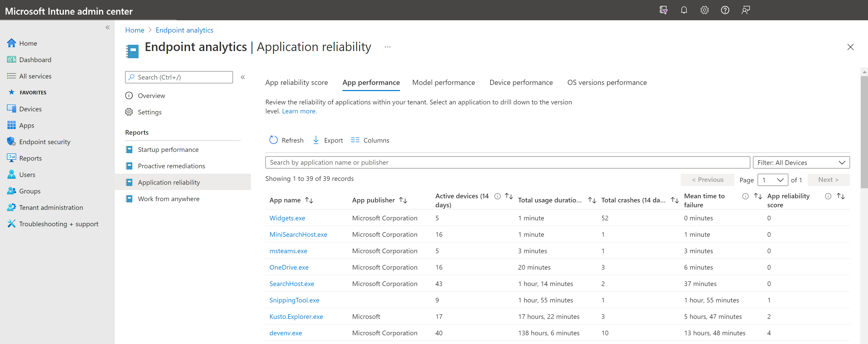Image resolution: width=868 pixels, height=344 pixels.
Task: Collapse the left navigation sidebar
Action: point(107,28)
